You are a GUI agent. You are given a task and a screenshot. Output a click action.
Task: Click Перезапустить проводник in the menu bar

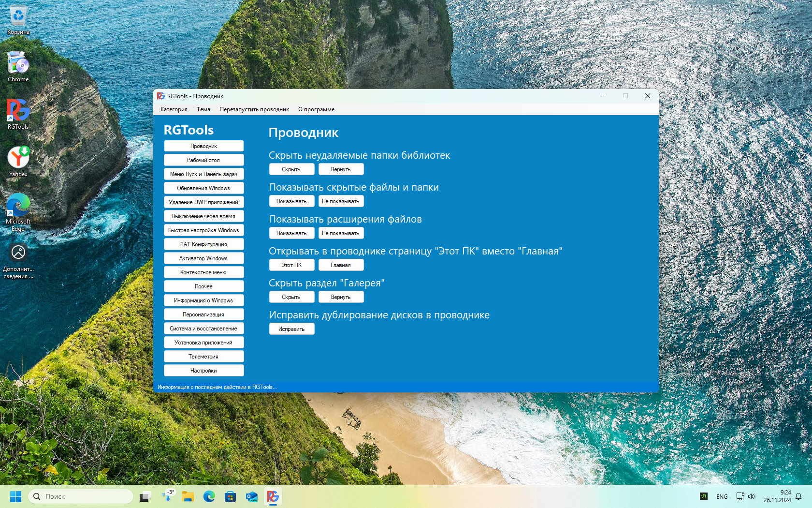254,109
